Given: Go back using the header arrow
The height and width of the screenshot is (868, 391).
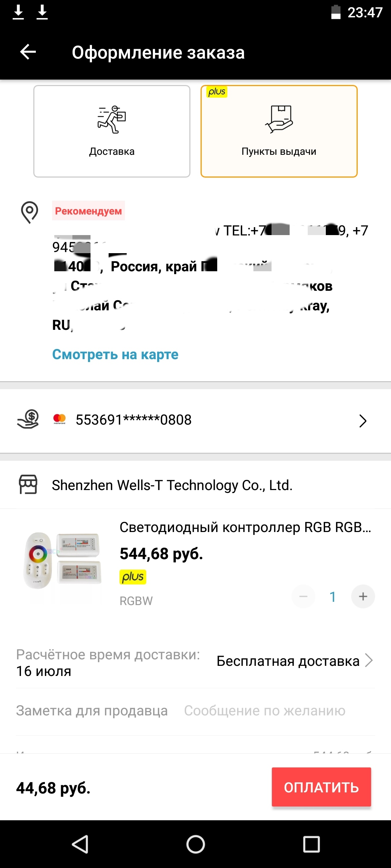Looking at the screenshot, I should click(x=28, y=52).
